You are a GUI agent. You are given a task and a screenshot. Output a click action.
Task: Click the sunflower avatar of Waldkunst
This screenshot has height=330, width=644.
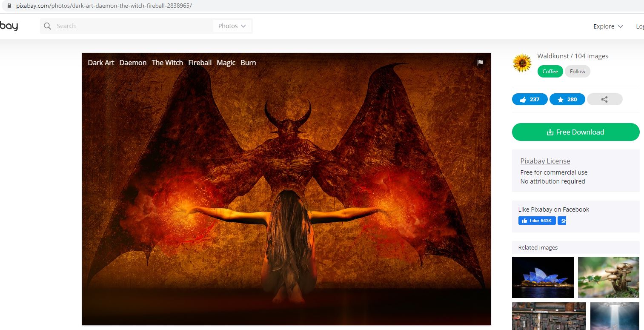522,63
